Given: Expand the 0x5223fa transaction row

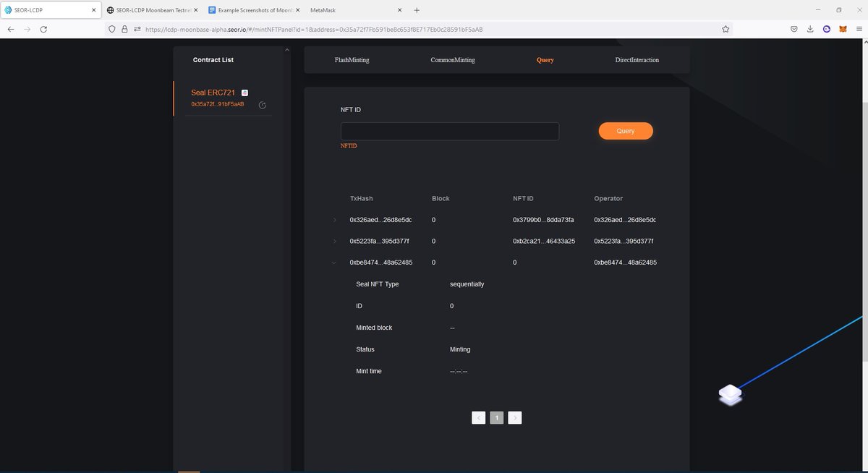Looking at the screenshot, I should [x=335, y=241].
